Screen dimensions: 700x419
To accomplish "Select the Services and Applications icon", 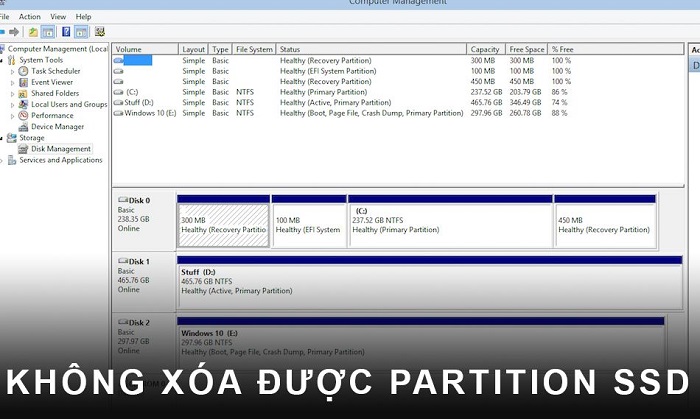I will (x=12, y=160).
